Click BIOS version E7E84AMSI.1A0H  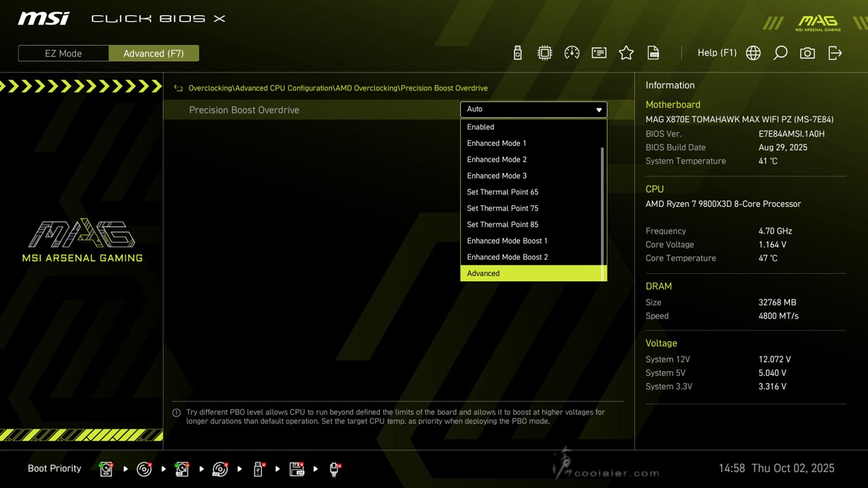pos(791,134)
